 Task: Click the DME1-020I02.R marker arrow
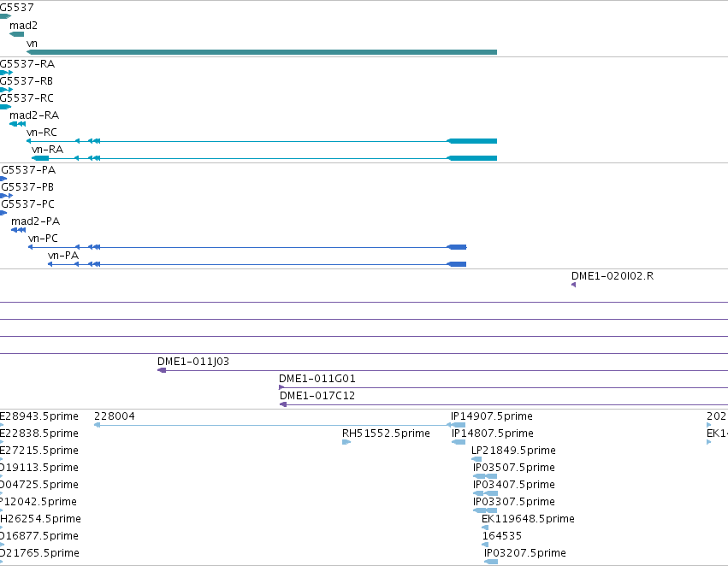click(574, 285)
